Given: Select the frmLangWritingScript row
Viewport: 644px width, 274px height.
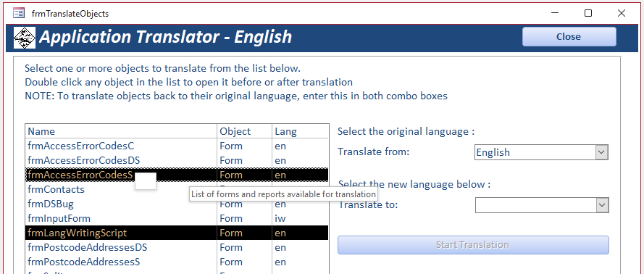Looking at the screenshot, I should [x=177, y=233].
